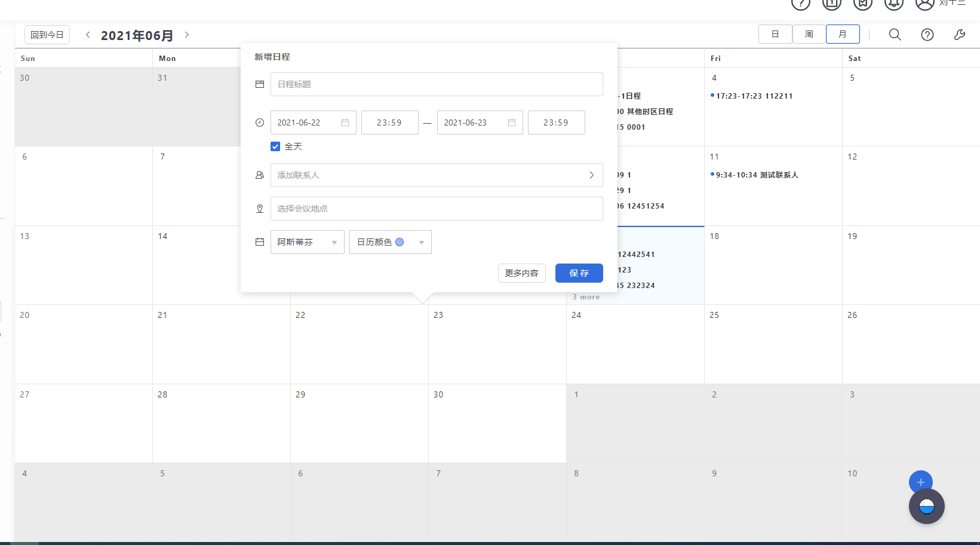
Task: Click the calendar icon inside the 2021-06-22 field
Action: pos(345,122)
